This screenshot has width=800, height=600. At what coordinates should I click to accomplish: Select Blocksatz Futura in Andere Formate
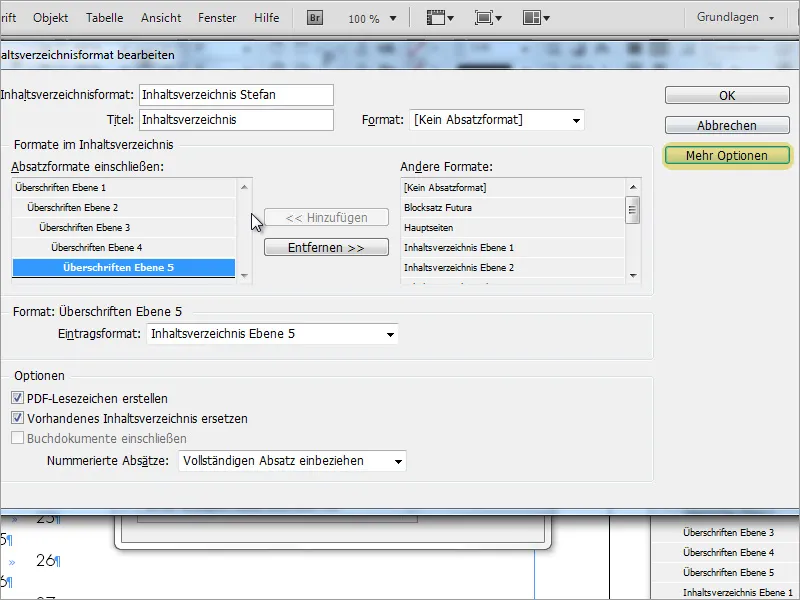click(x=513, y=208)
